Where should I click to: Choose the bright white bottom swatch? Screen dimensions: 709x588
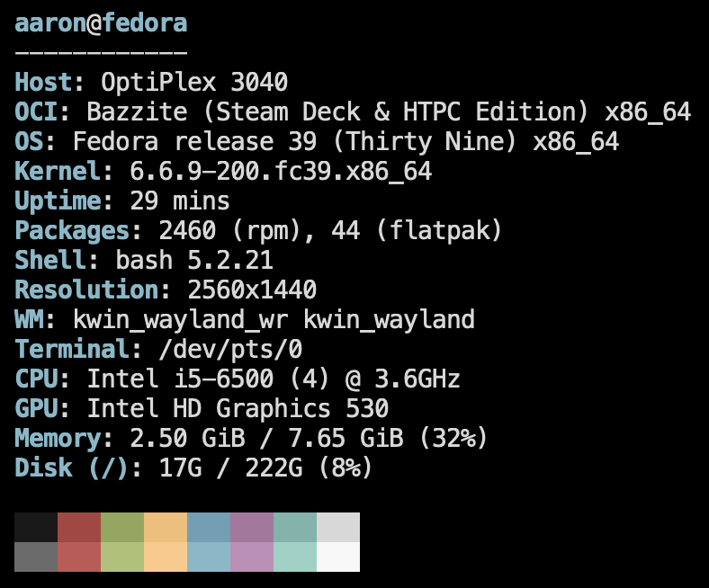click(338, 557)
